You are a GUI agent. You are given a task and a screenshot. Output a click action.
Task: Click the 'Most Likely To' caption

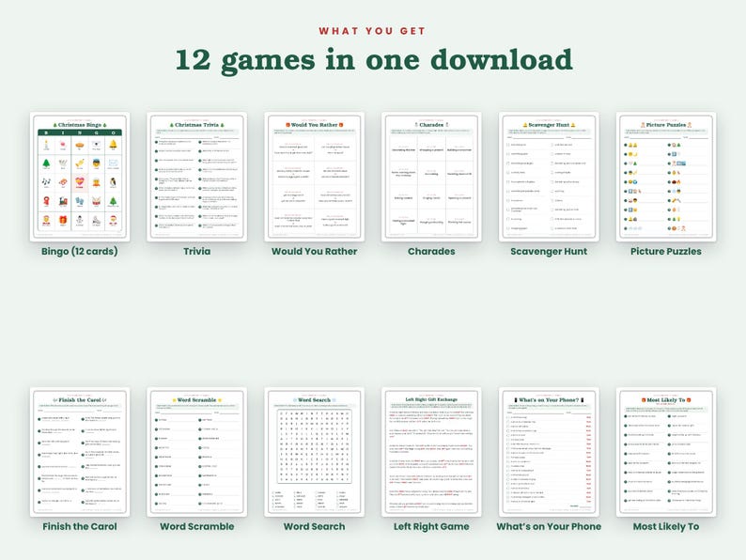[x=666, y=526]
